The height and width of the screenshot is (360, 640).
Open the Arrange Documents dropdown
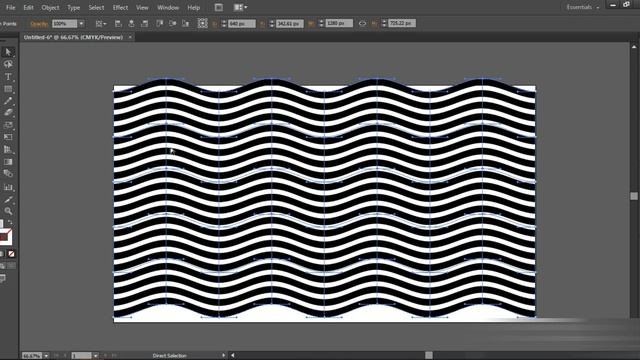(240, 7)
